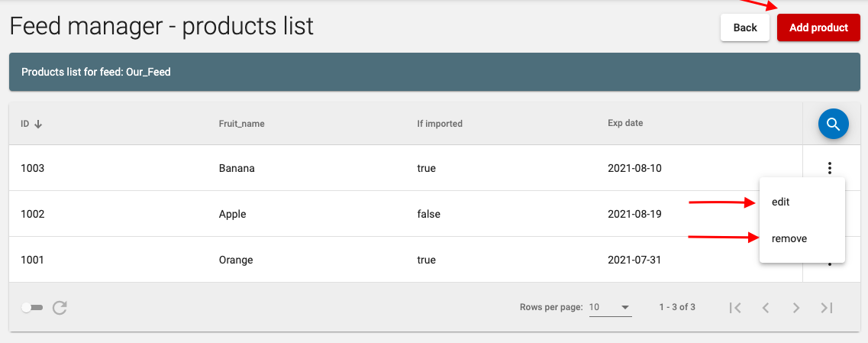Image resolution: width=868 pixels, height=343 pixels.
Task: Click the blue search magnifier icon
Action: point(833,124)
